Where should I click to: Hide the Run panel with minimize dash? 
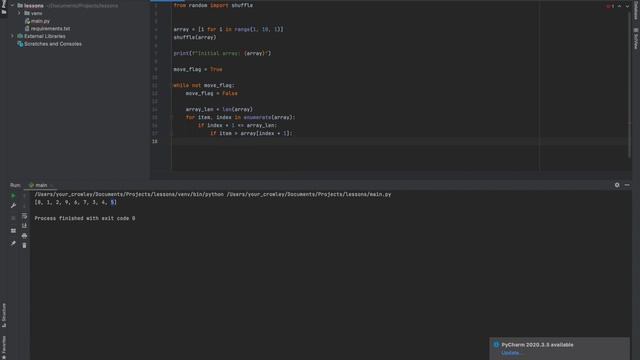pos(627,185)
